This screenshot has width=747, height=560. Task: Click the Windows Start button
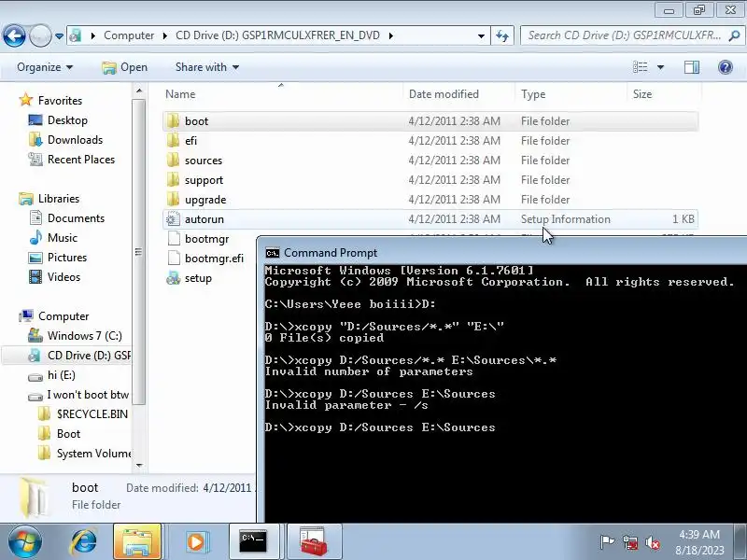pos(24,541)
